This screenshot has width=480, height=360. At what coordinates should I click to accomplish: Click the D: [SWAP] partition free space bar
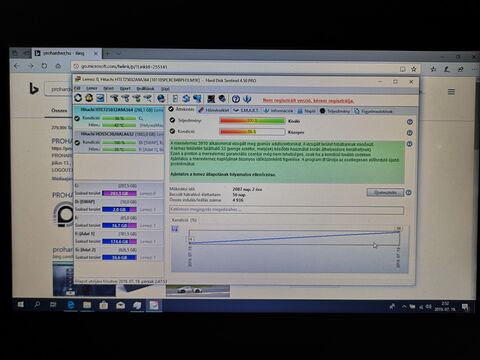pyautogui.click(x=119, y=209)
